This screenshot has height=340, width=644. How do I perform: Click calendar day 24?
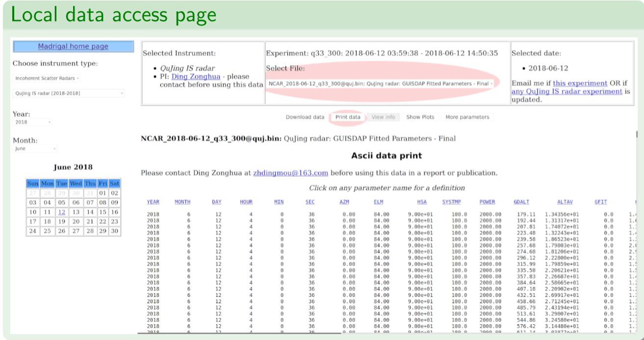tap(33, 231)
